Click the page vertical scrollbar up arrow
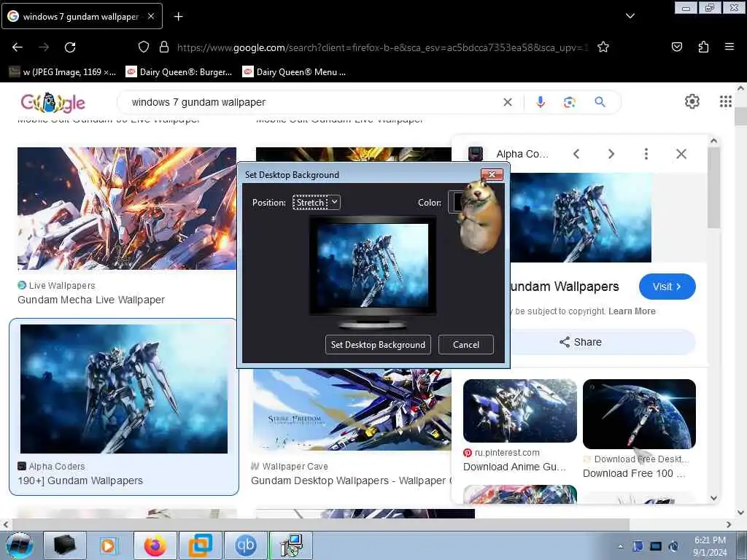Screen dimensions: 747x560 [x=741, y=88]
